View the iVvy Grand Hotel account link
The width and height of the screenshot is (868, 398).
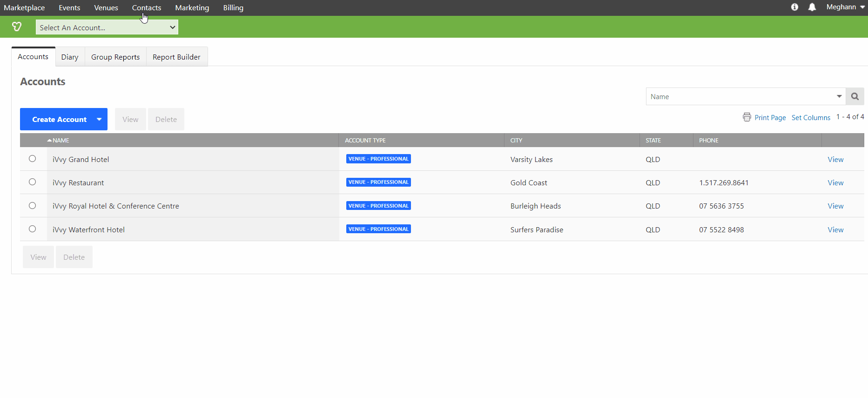click(835, 159)
